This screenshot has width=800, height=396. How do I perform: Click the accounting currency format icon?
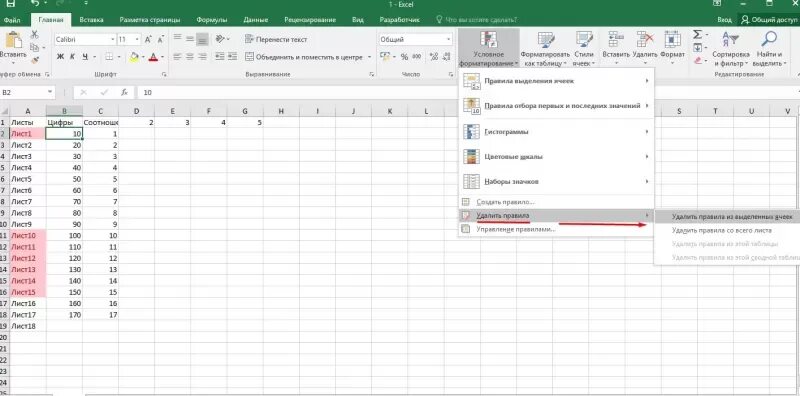click(386, 57)
